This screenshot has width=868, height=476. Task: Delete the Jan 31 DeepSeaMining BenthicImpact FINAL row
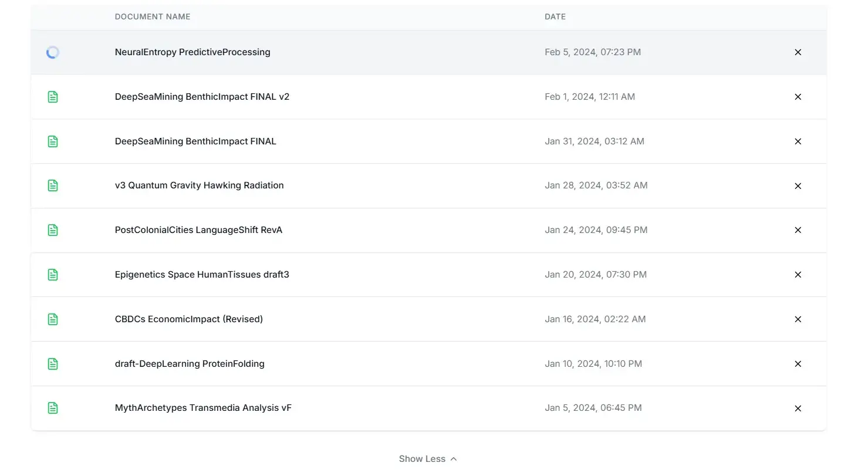[x=798, y=141]
